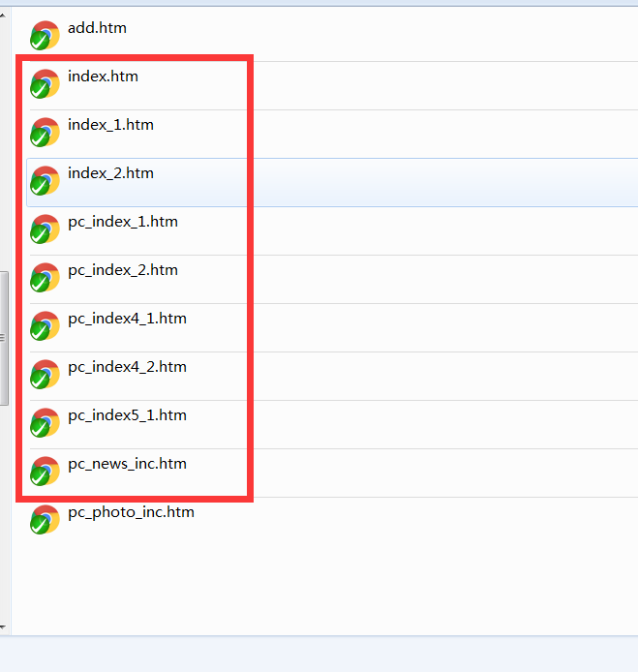Select the pc_index4_2.htm Chrome icon
638x672 pixels.
point(45,375)
